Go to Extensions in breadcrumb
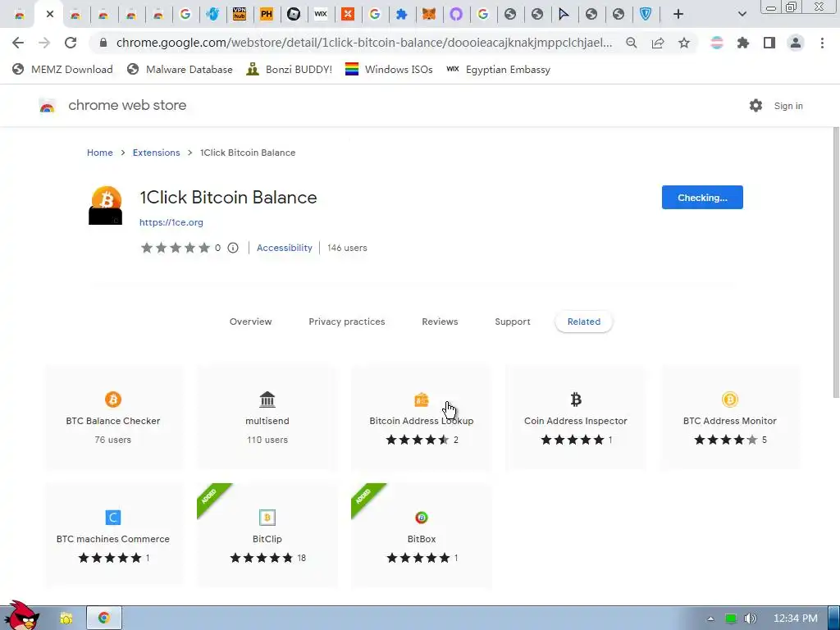This screenshot has width=840, height=630. click(x=157, y=153)
